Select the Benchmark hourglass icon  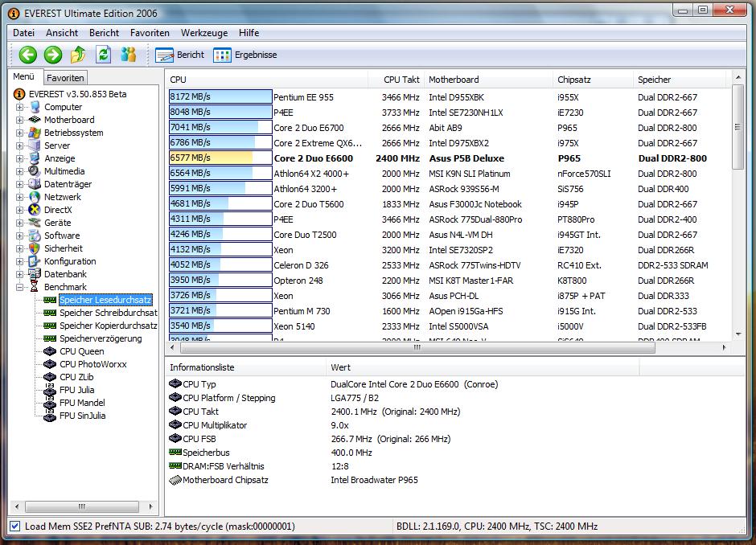(35, 287)
